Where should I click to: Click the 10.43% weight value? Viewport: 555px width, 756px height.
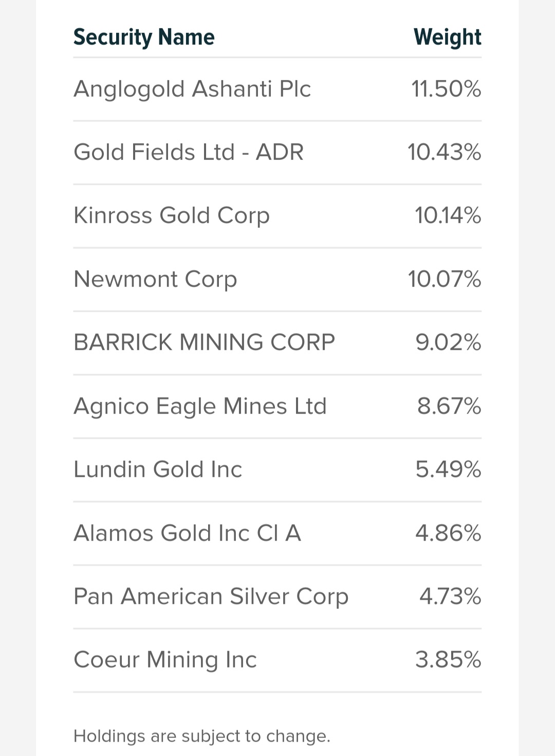[x=445, y=152]
